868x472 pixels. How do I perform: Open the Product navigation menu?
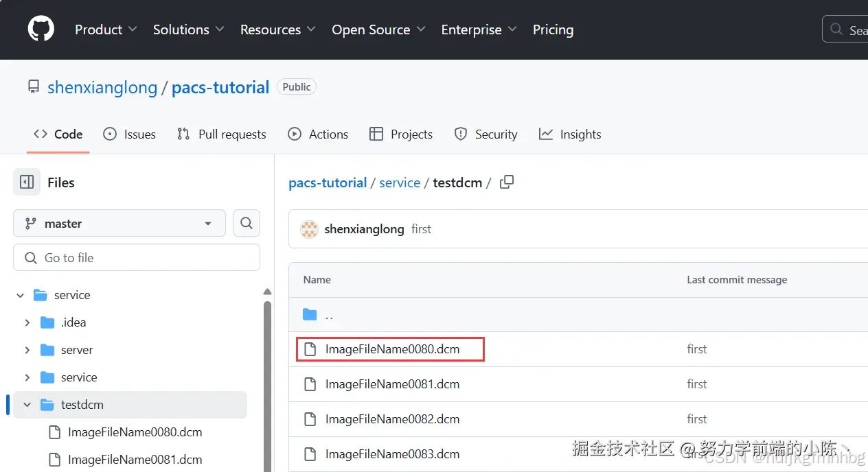[x=106, y=29]
